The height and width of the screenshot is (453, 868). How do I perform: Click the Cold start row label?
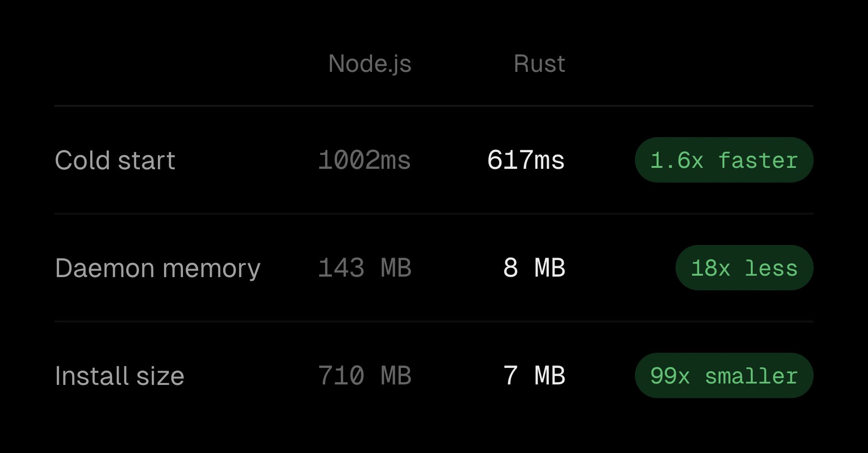pos(115,160)
